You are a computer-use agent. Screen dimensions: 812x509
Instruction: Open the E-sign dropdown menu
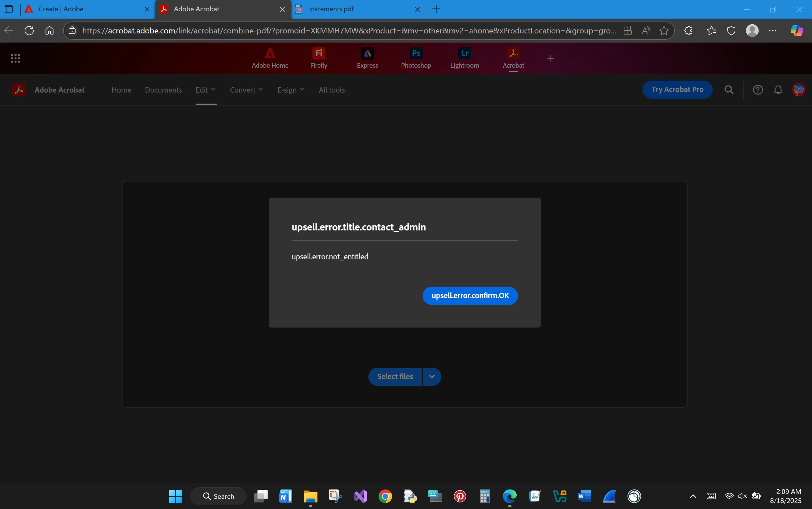[x=290, y=90]
